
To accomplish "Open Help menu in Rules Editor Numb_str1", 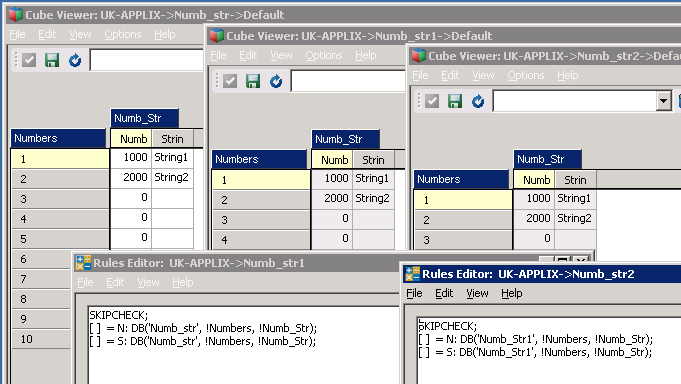I will click(182, 282).
